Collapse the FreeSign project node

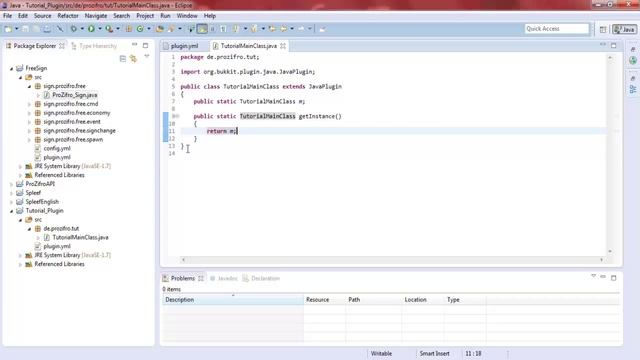point(11,69)
